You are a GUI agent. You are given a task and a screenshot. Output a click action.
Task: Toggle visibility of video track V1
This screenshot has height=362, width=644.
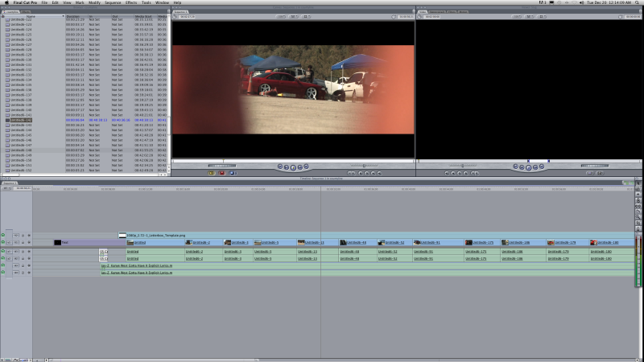pyautogui.click(x=3, y=242)
